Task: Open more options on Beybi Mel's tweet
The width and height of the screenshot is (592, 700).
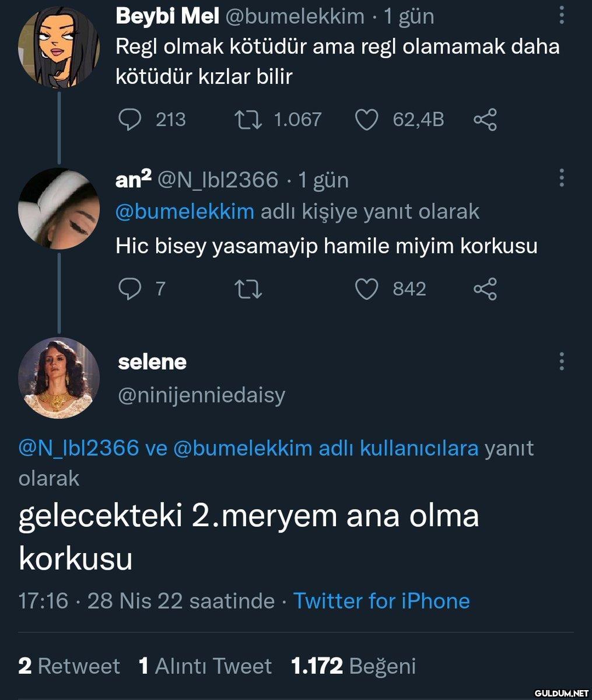Action: click(x=561, y=15)
